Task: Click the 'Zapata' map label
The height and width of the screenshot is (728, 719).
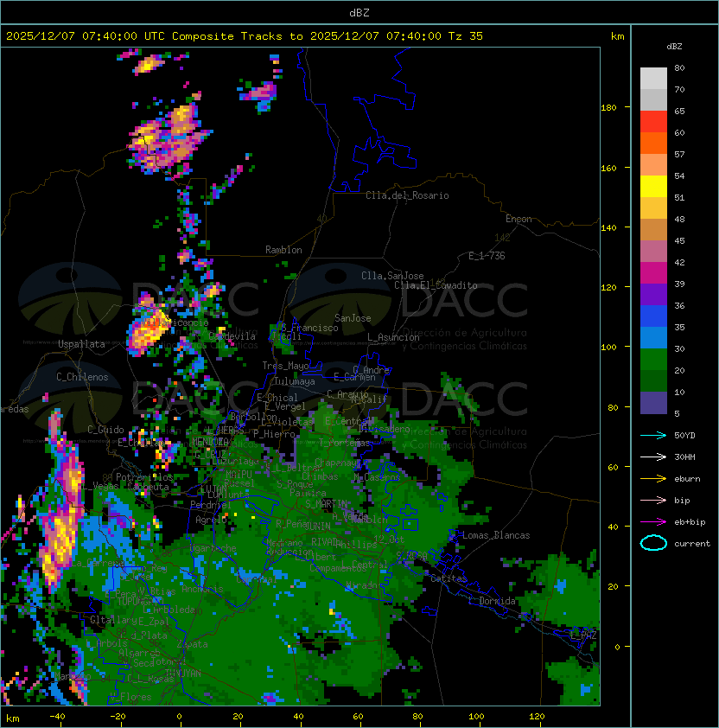Action: coord(192,644)
